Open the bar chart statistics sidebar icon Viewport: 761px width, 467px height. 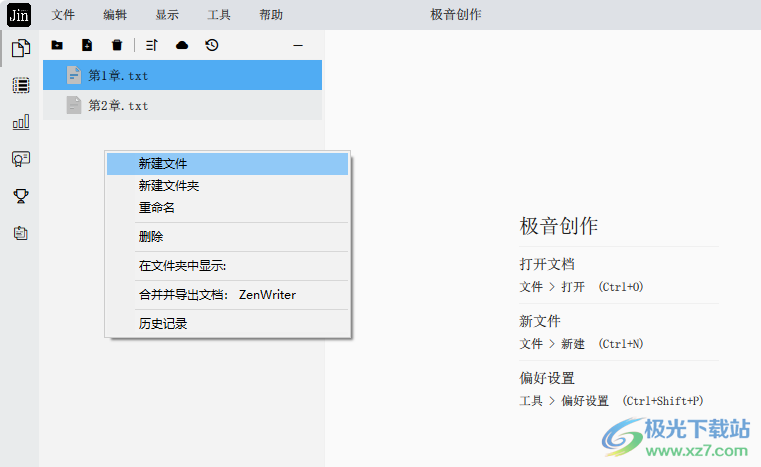tap(21, 122)
